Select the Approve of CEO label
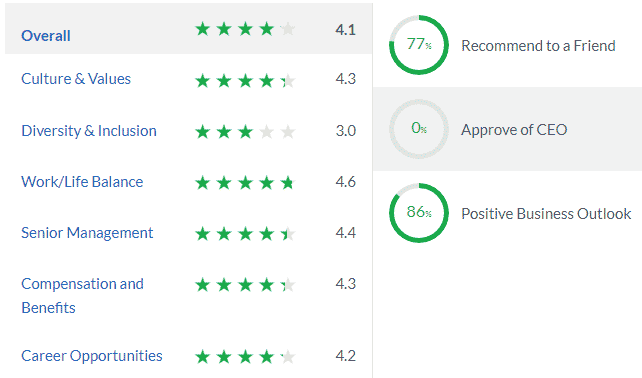This screenshot has width=642, height=378. (514, 130)
